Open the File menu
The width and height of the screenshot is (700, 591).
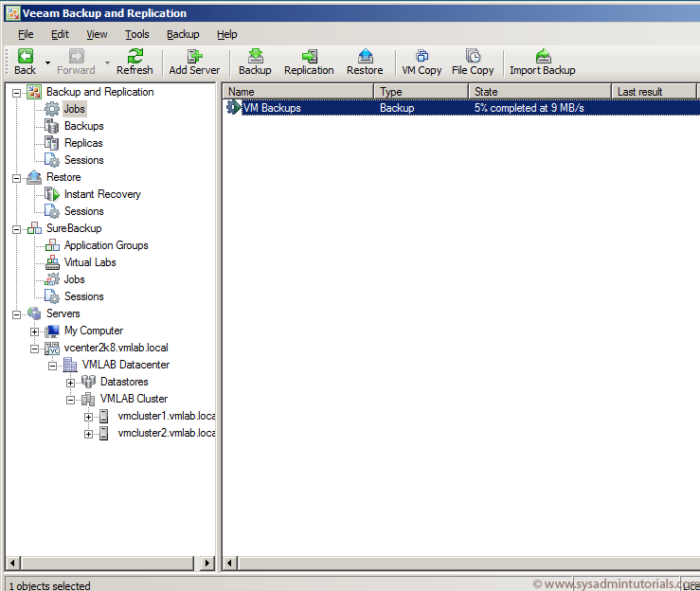26,34
